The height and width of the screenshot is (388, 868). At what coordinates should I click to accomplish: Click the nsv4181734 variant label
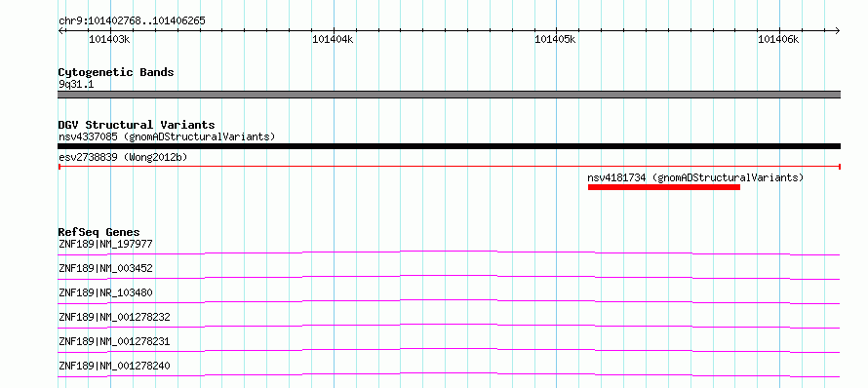[695, 177]
